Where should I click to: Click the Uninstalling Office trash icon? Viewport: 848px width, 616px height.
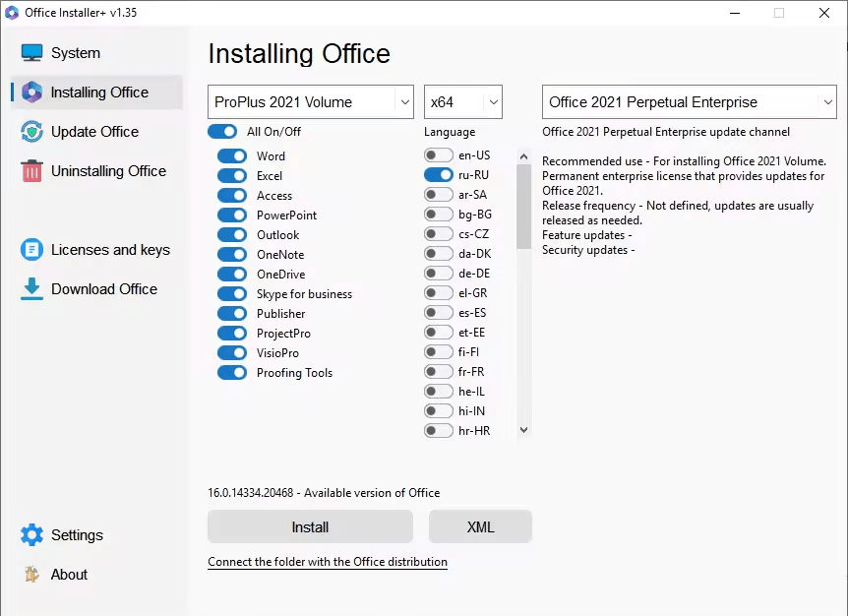coord(31,171)
